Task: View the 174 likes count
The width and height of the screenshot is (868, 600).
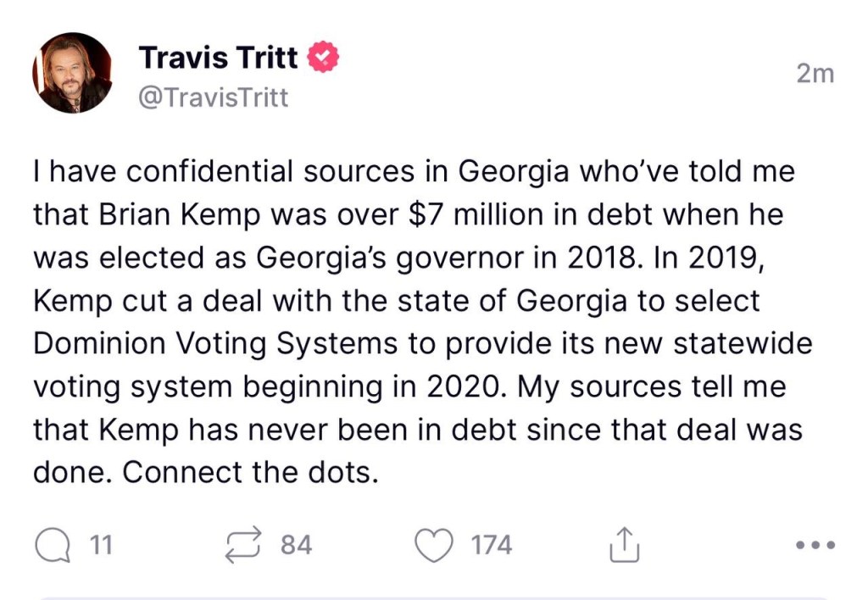Action: (x=492, y=544)
